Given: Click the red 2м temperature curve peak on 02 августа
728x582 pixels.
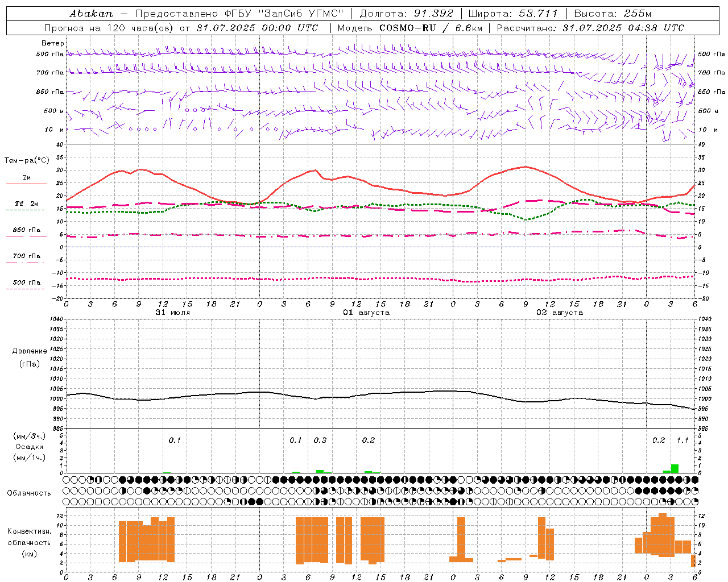Looking at the screenshot, I should pyautogui.click(x=526, y=167).
